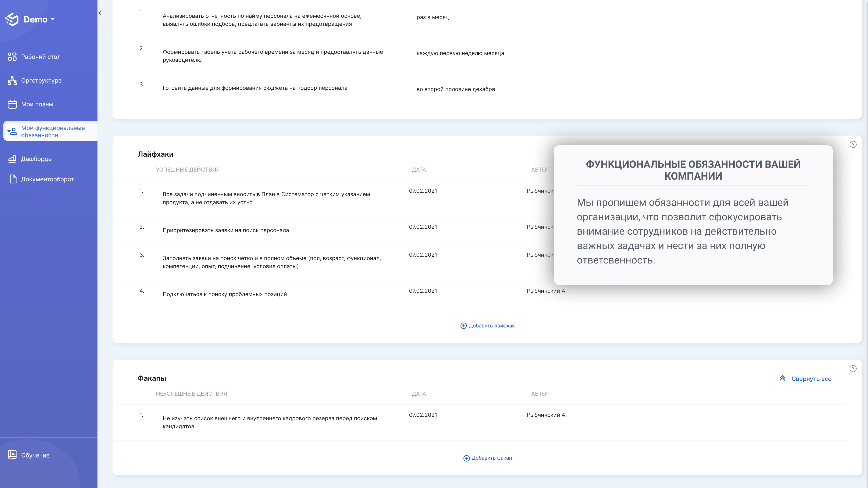Click date 07.02.2021 in Факапы row

pyautogui.click(x=423, y=415)
